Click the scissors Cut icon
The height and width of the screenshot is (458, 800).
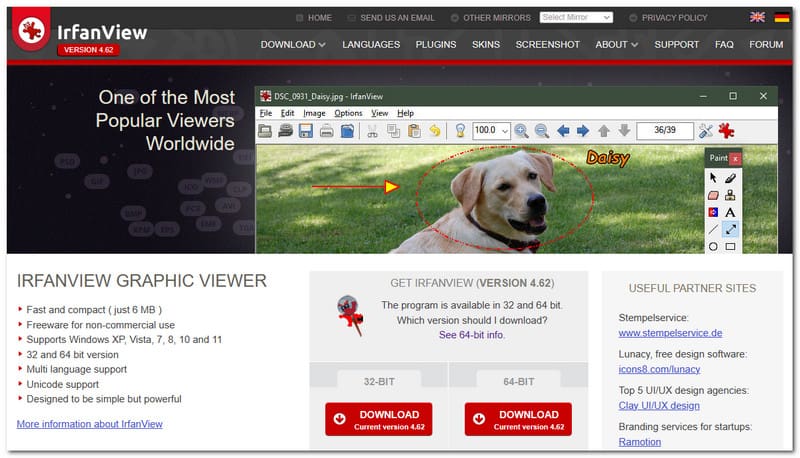tap(372, 131)
